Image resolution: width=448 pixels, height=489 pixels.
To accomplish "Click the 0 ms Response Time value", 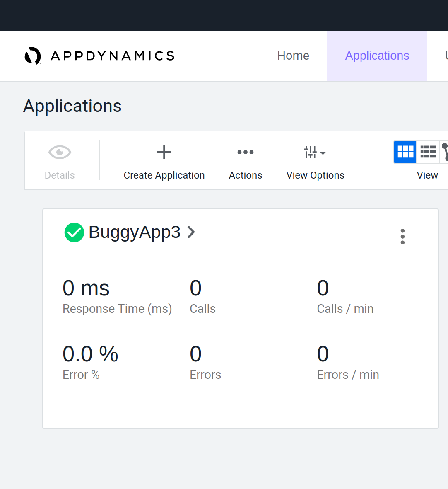I will 86,288.
